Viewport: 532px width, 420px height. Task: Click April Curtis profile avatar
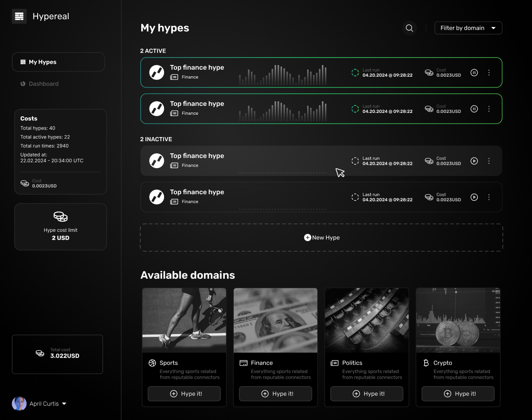19,403
